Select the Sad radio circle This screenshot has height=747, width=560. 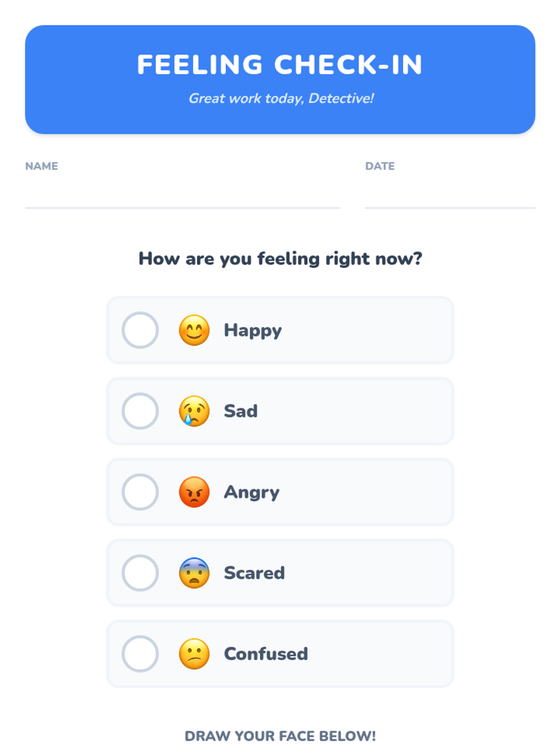[140, 411]
